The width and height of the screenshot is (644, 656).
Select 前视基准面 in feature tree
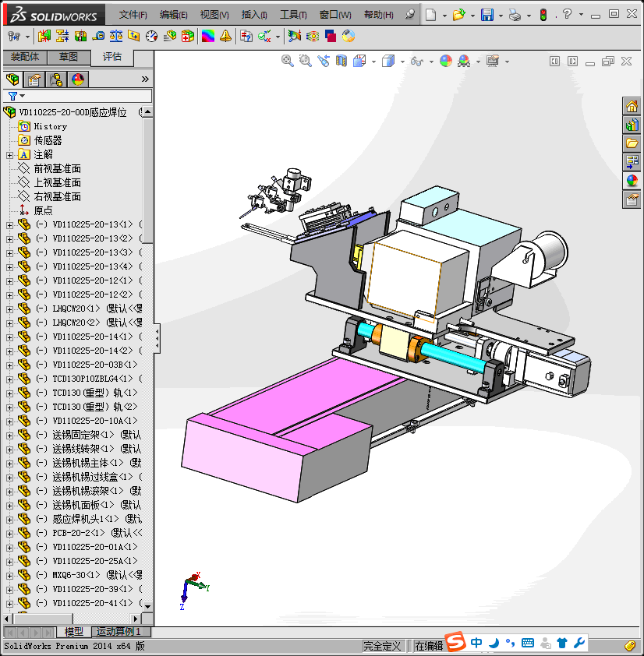[57, 169]
